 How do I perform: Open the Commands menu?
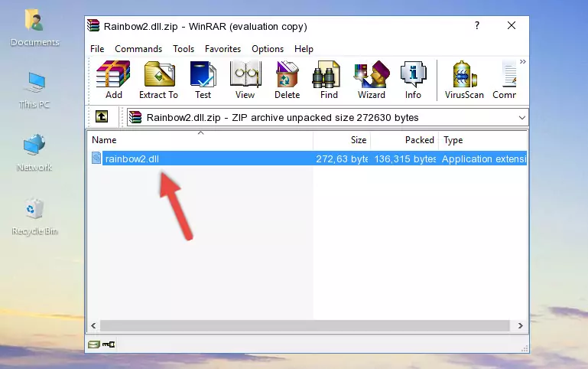pos(138,49)
